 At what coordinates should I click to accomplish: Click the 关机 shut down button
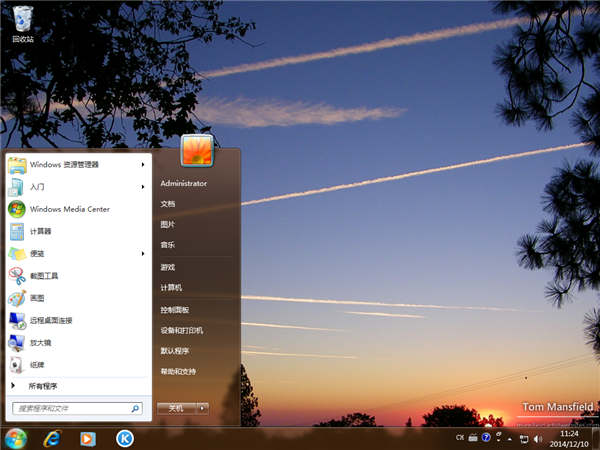click(x=177, y=409)
